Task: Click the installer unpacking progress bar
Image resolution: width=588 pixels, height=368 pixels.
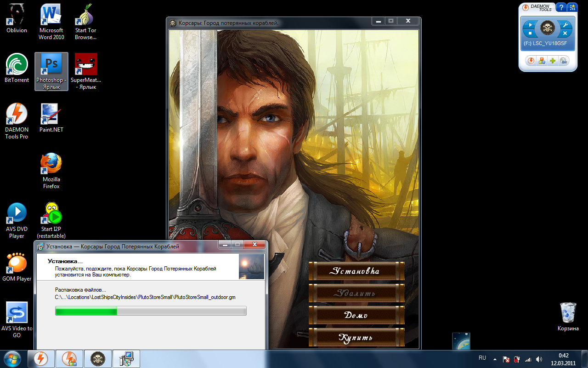Action: (x=151, y=311)
